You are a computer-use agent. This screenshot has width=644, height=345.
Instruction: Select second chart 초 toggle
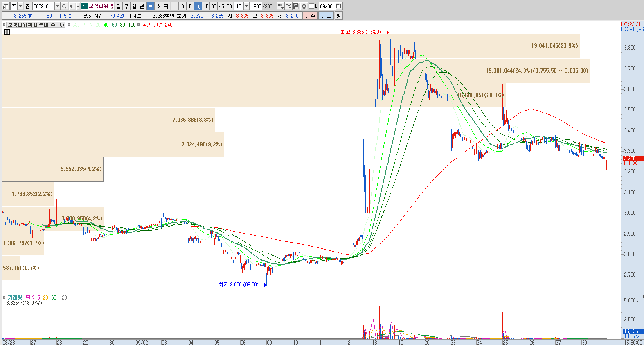pos(158,6)
